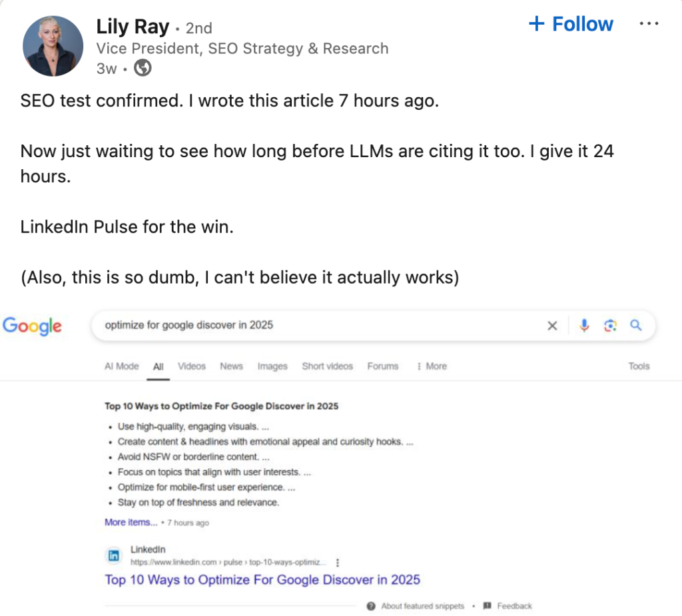
Task: Open the Tools options
Action: click(x=638, y=366)
